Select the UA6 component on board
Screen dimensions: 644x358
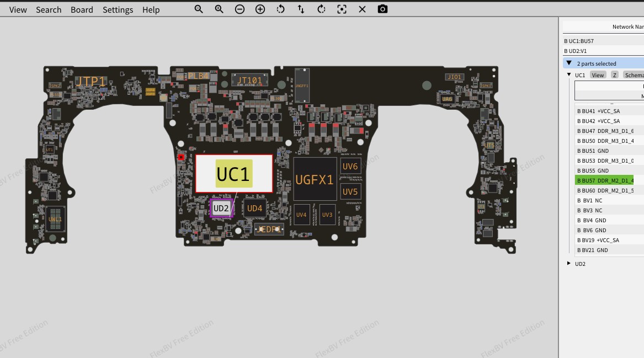[447, 99]
